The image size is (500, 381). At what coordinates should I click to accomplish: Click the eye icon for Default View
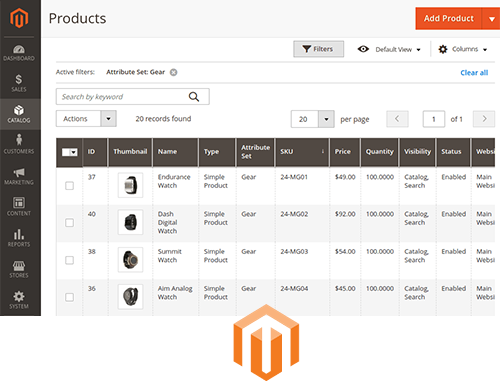click(x=363, y=49)
